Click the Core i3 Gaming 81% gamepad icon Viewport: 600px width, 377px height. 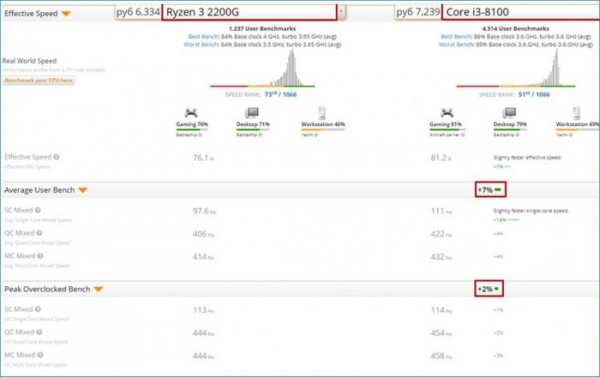tap(447, 113)
